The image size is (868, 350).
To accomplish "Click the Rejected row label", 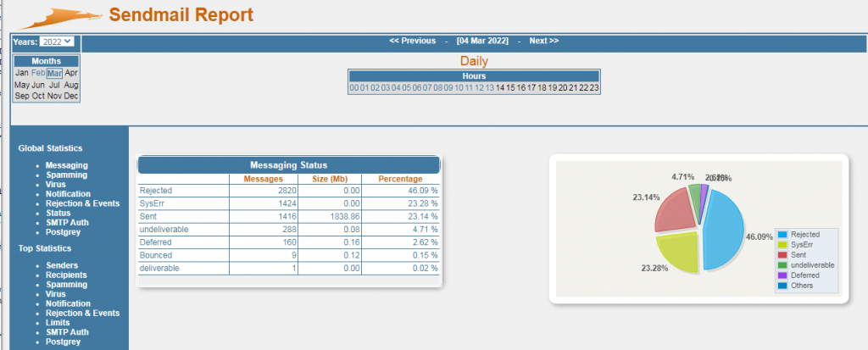I will pyautogui.click(x=156, y=191).
